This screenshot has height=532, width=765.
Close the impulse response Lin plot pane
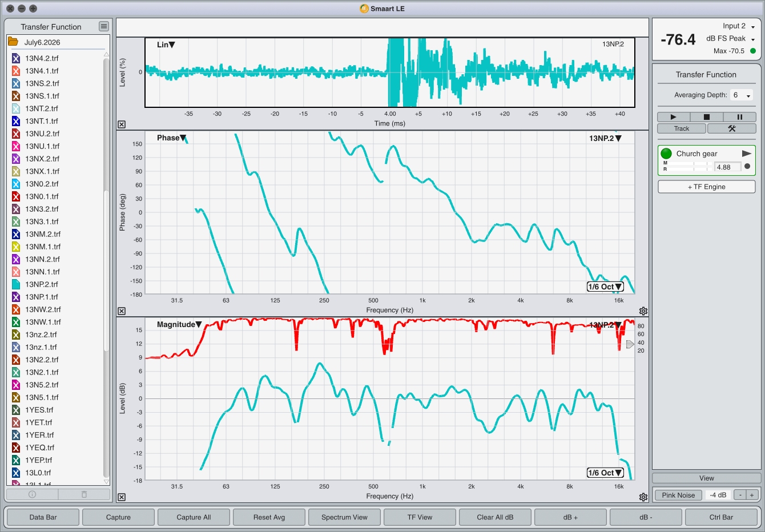click(x=122, y=124)
